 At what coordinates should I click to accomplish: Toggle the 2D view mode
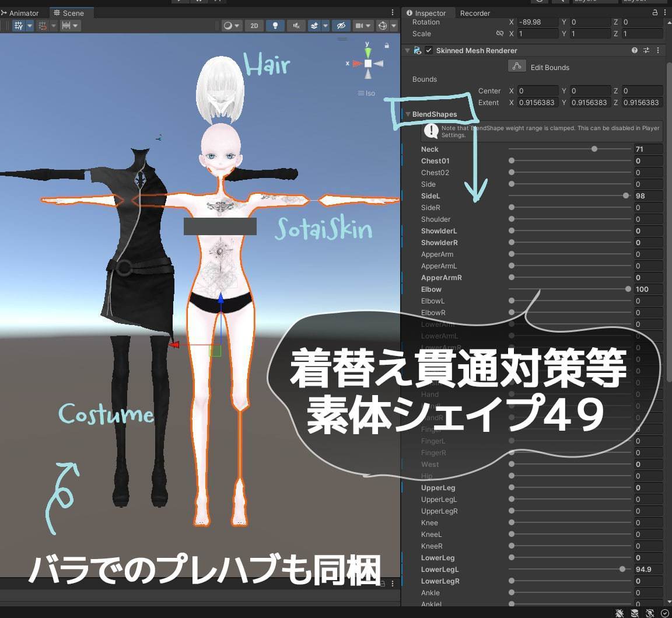[x=254, y=26]
